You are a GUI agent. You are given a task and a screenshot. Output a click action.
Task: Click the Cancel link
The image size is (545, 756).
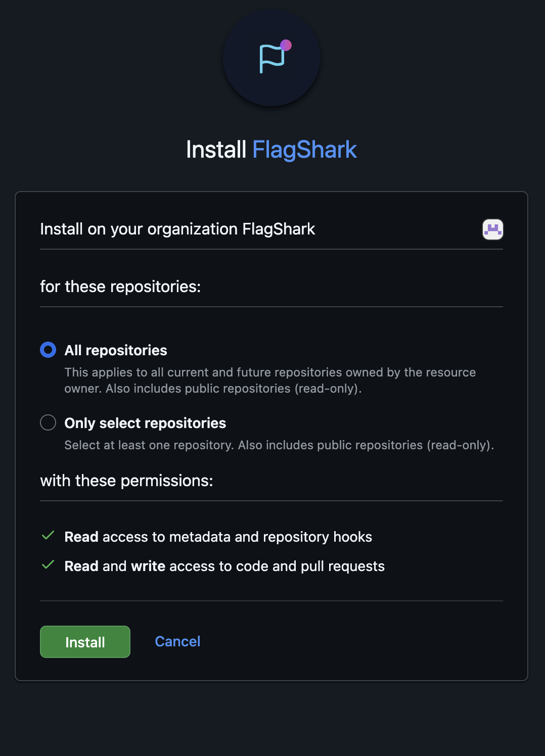pos(177,641)
